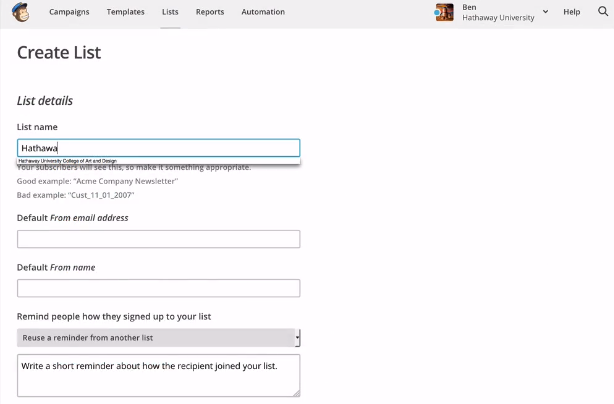
Task: Click the Create List page heading
Action: (59, 53)
